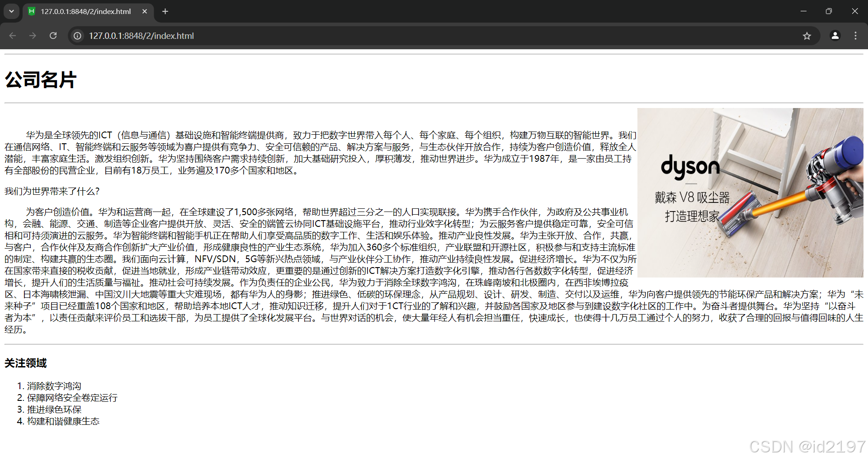The image size is (868, 461).
Task: Close the Chrome window
Action: [x=855, y=11]
